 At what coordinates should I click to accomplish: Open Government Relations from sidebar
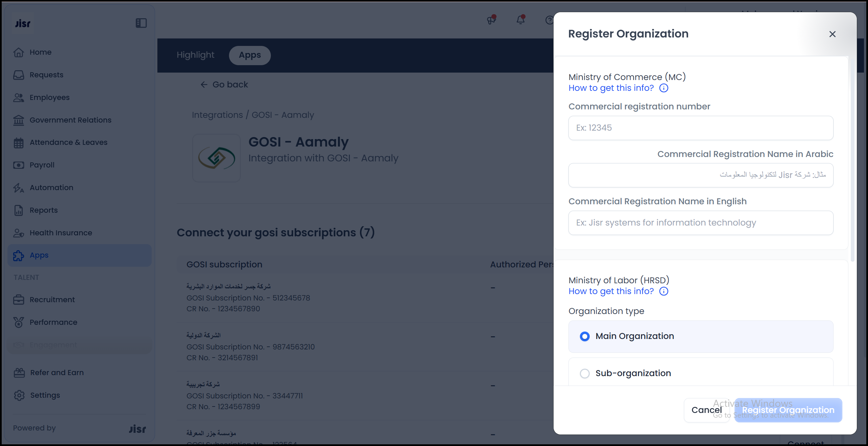pos(70,120)
